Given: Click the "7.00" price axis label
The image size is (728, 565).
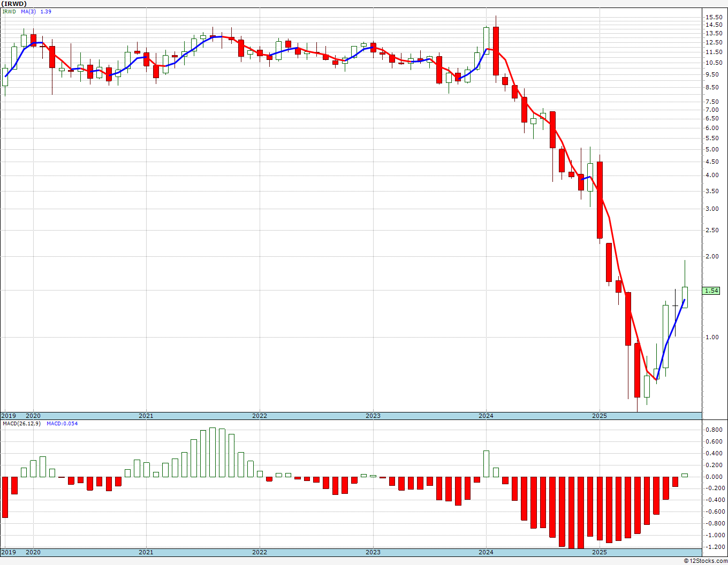Looking at the screenshot, I should tap(712, 110).
